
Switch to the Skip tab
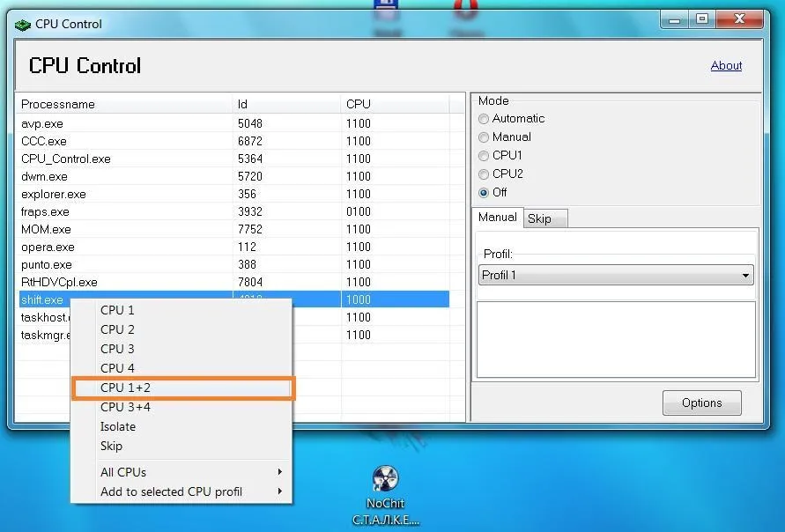point(539,218)
